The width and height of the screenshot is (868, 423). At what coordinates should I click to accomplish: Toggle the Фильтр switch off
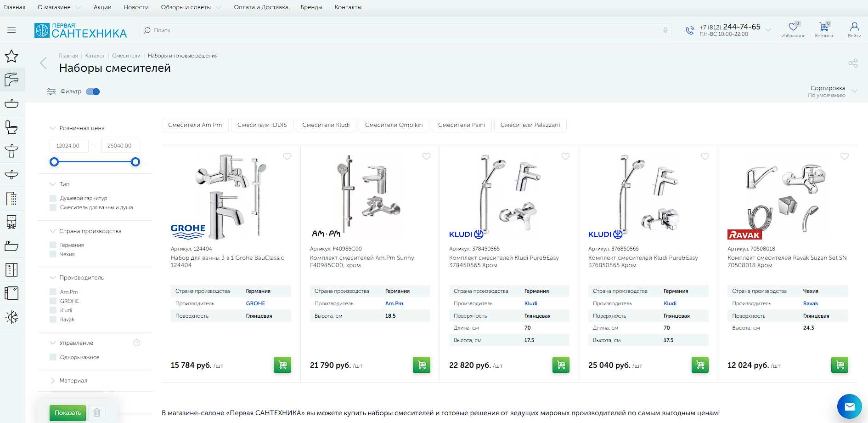tap(93, 91)
